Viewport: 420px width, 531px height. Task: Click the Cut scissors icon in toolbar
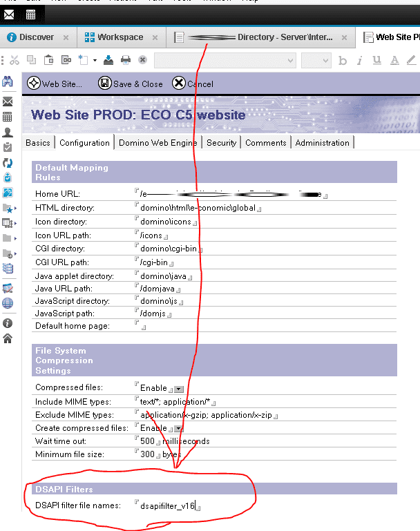coord(15,61)
